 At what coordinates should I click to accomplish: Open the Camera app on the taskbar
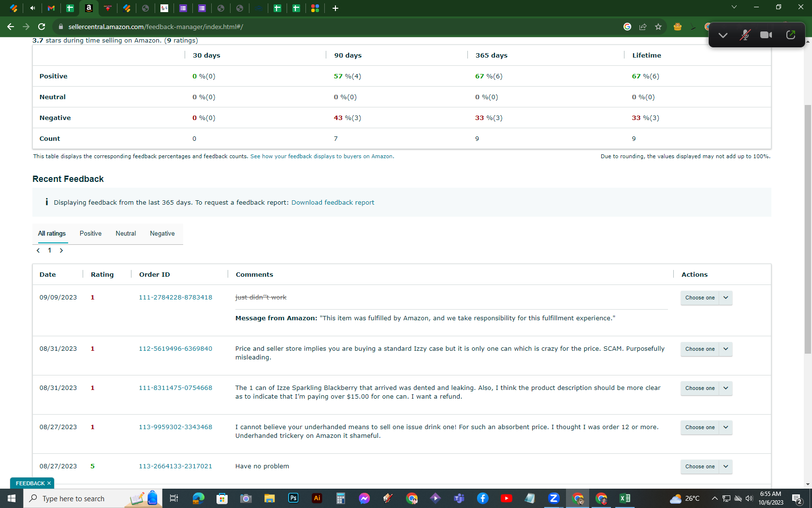tap(246, 498)
